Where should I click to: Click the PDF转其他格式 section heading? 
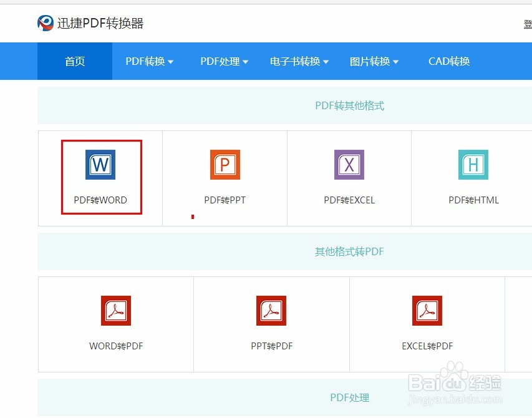click(x=349, y=105)
